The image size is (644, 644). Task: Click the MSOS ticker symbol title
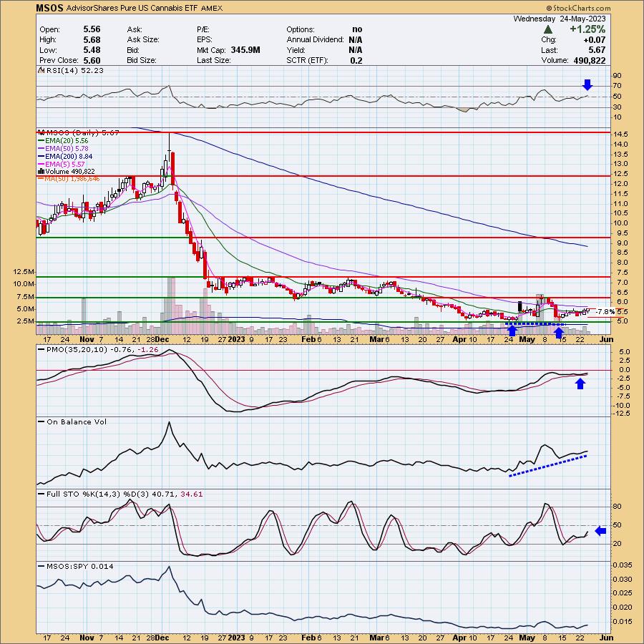(49, 8)
